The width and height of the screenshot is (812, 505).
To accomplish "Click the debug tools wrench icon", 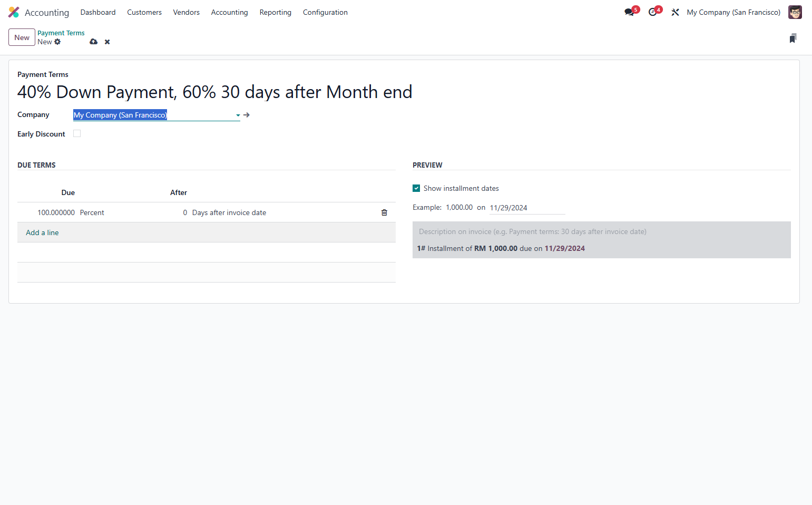I will [675, 12].
